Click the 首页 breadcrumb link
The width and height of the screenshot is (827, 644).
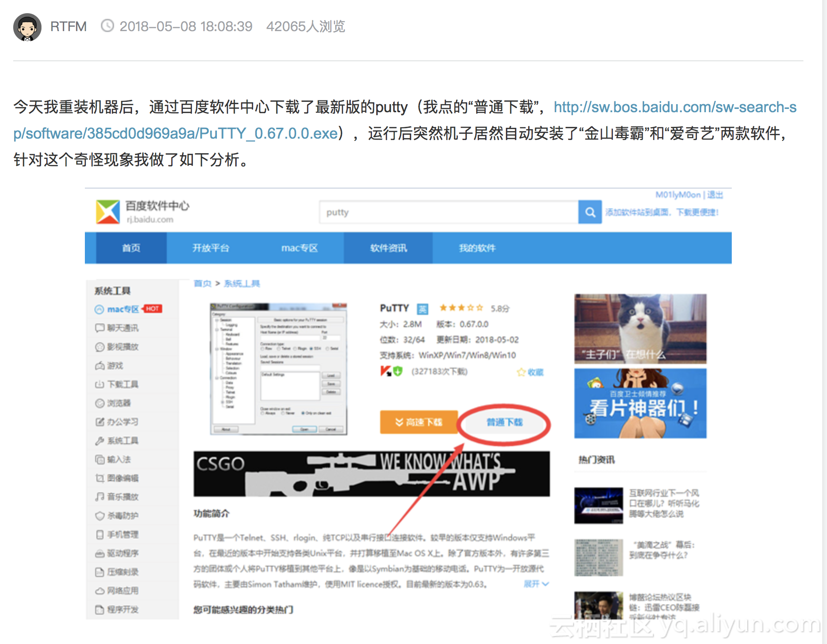tap(202, 283)
